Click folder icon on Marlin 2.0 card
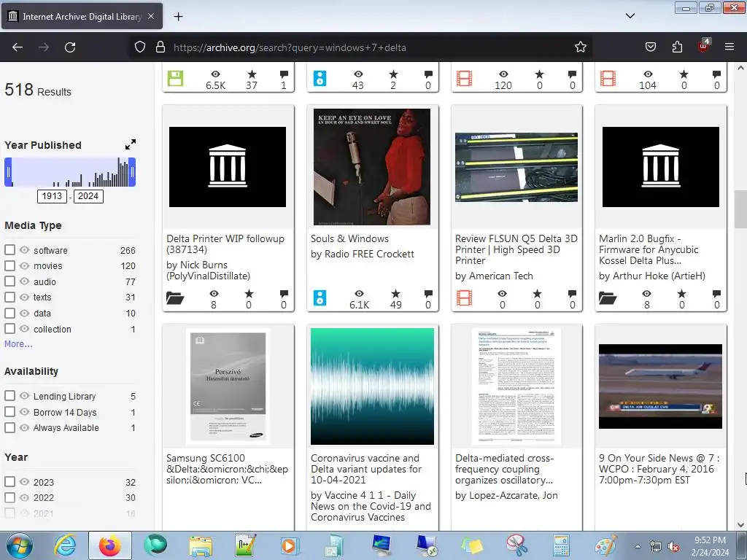 click(x=608, y=298)
